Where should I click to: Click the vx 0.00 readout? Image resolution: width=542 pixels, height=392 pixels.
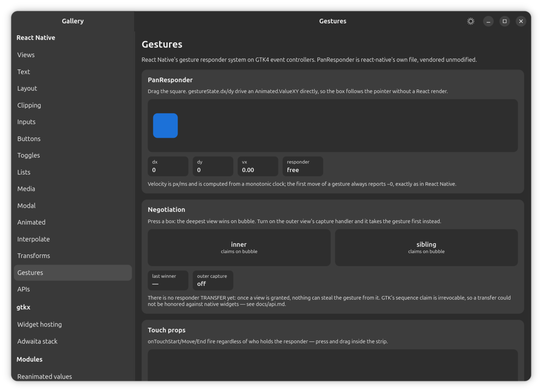coord(258,166)
